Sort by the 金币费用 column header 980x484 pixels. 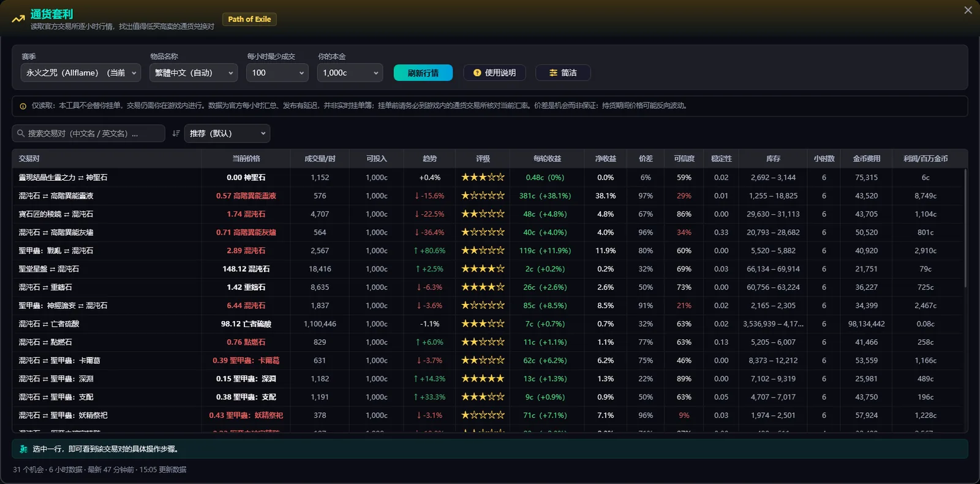(x=867, y=159)
